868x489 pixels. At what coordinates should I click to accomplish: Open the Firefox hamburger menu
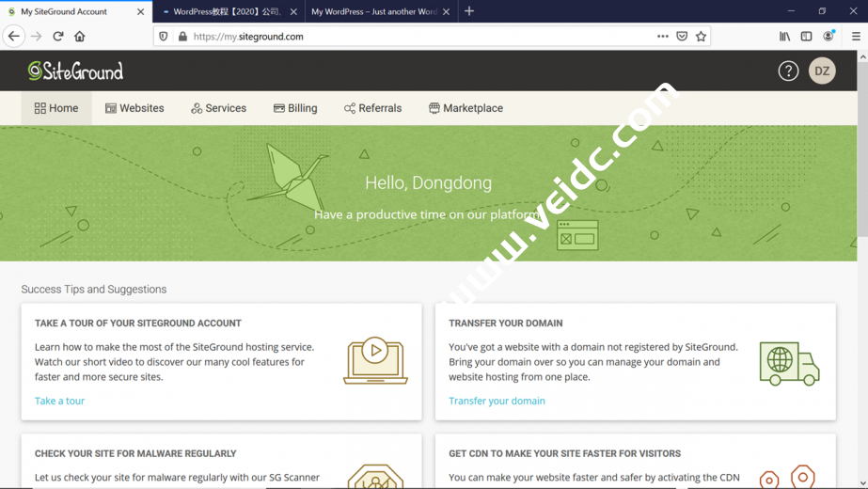click(x=855, y=37)
